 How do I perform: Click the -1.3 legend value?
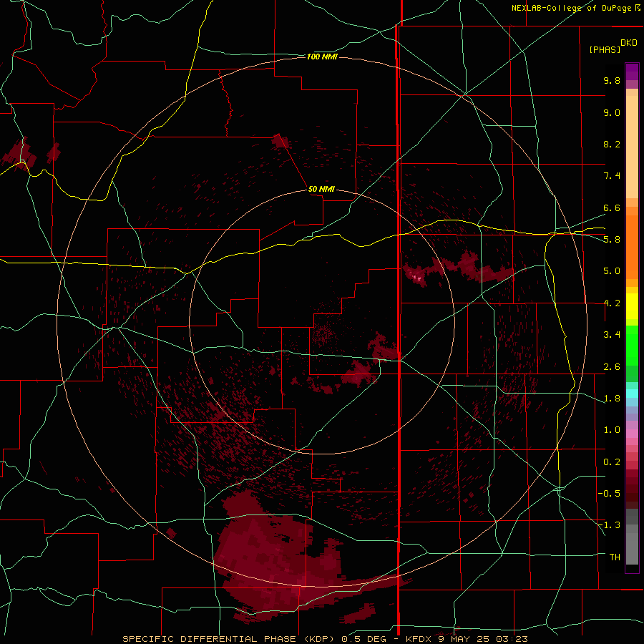(x=609, y=525)
